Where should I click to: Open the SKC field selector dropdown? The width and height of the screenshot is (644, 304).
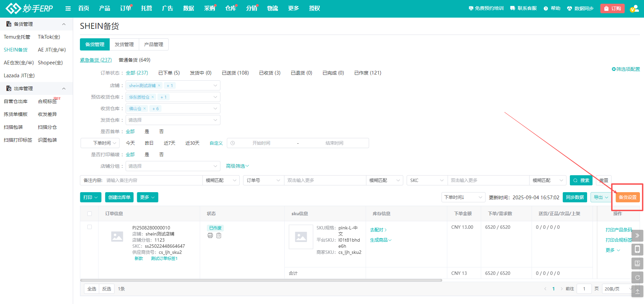pyautogui.click(x=427, y=180)
